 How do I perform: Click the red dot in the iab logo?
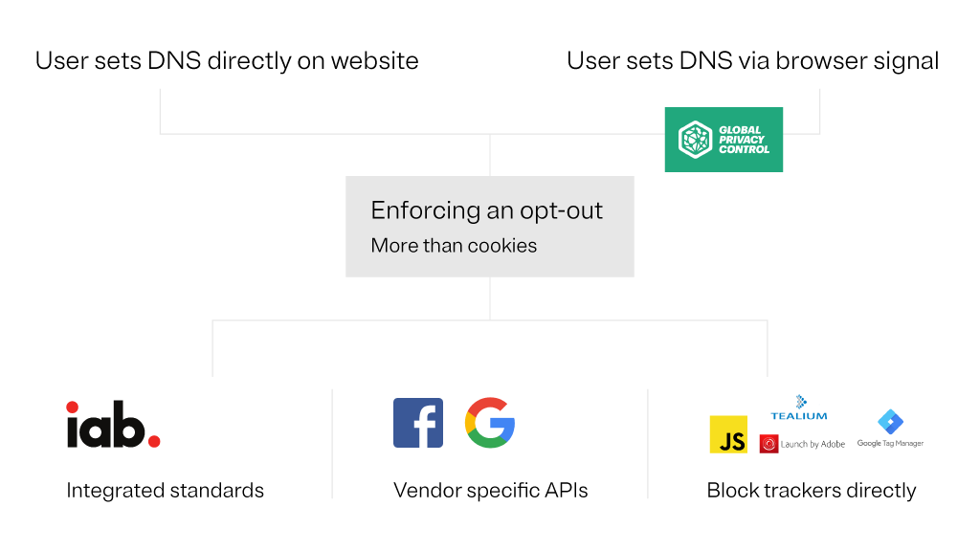point(153,442)
